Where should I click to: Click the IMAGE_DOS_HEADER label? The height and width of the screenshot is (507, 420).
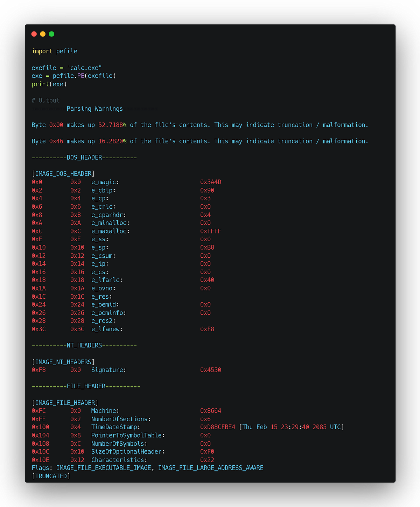[63, 173]
